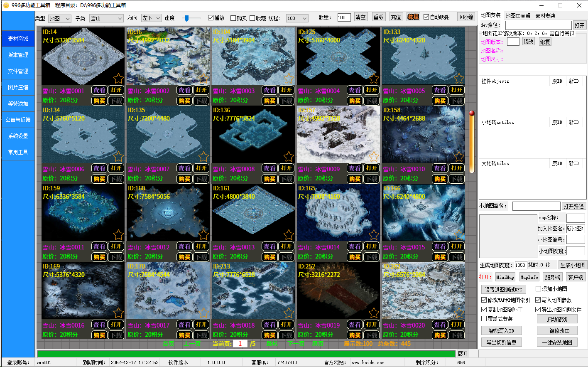588x367 pixels.
Task: Click the star icon on map ID:161
Action: click(x=289, y=234)
